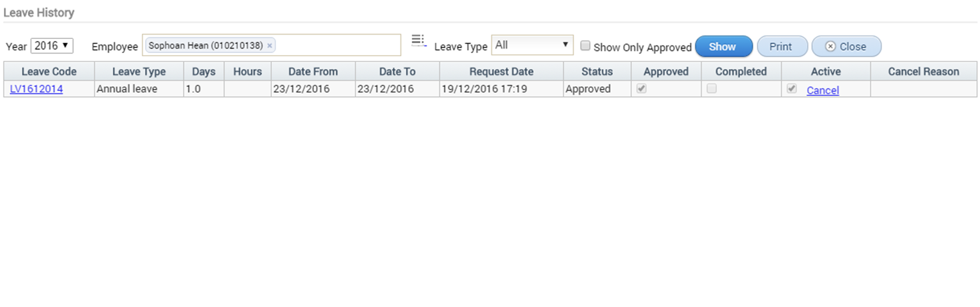
Task: Open the Year 2016 dropdown
Action: click(x=52, y=46)
